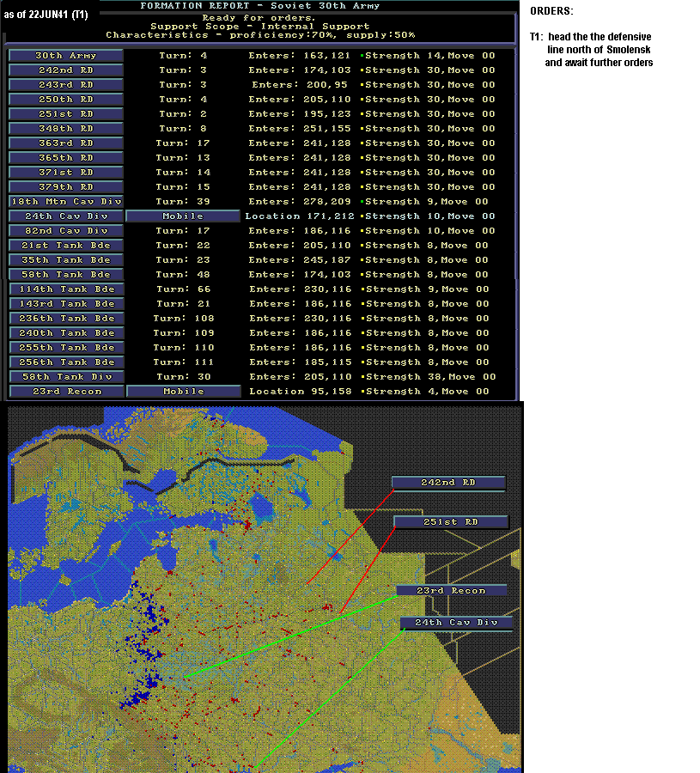Click the 243rd RD unit button
The height and width of the screenshot is (773, 700).
click(65, 85)
